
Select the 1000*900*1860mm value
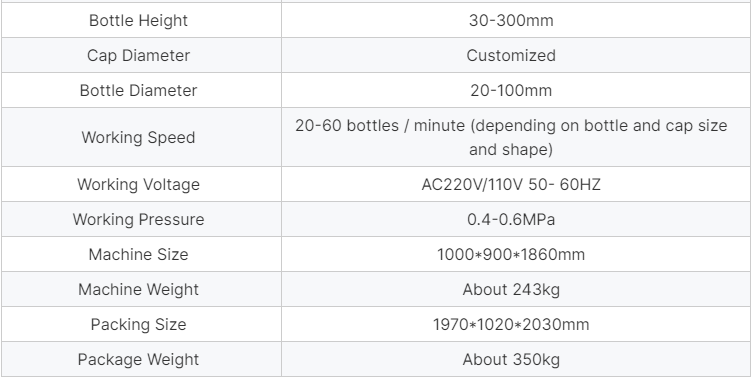pos(511,254)
